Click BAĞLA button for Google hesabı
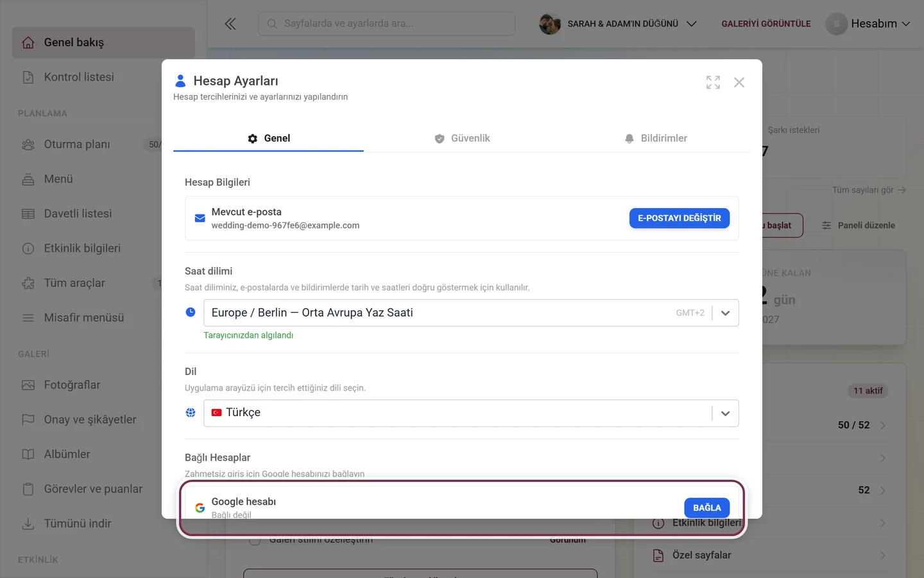924x578 pixels. tap(706, 507)
